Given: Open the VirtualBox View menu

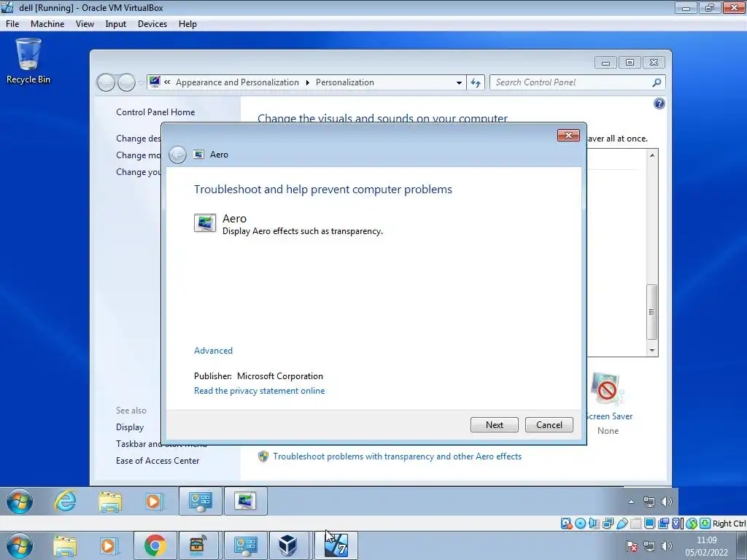Looking at the screenshot, I should pos(85,24).
